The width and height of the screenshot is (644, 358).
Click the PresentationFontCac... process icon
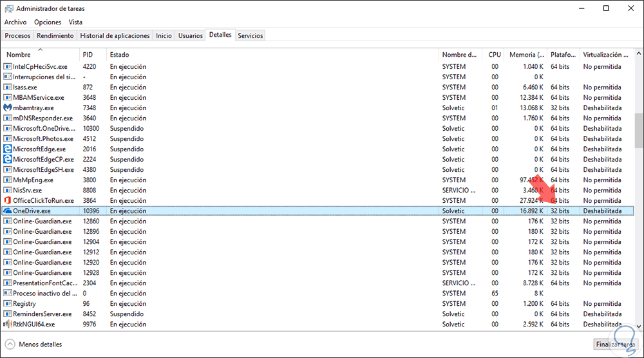click(7, 283)
